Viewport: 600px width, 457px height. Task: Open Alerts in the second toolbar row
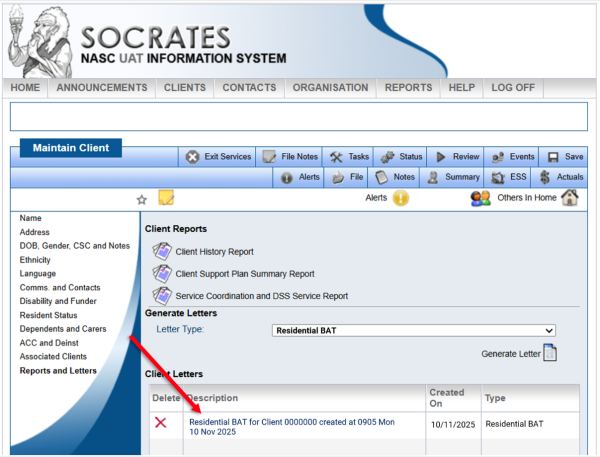click(x=298, y=177)
